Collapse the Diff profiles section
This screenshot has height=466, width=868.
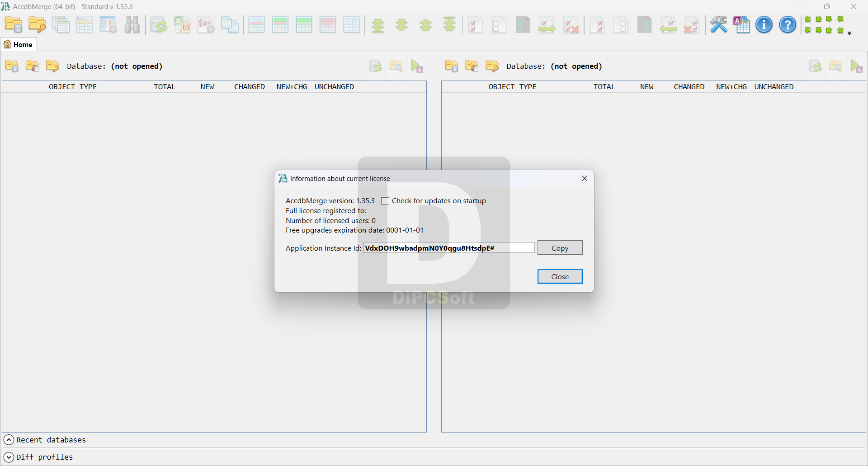9,457
